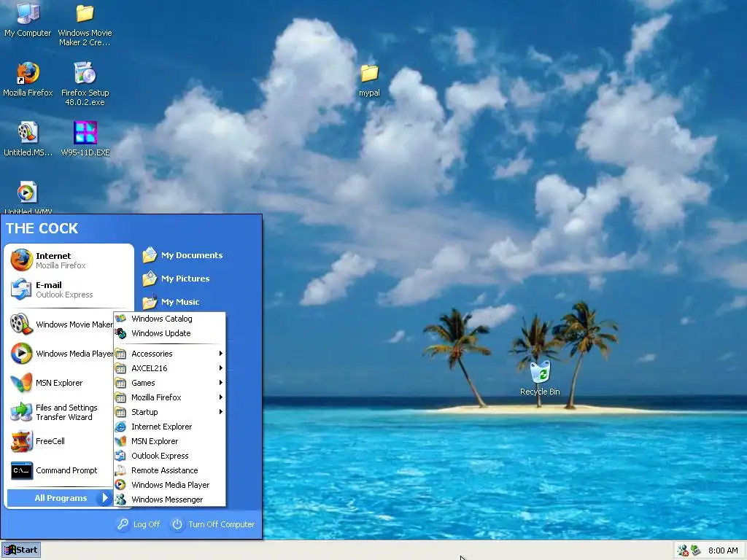
Task: Click the Windows Messenger tray icon
Action: (683, 551)
